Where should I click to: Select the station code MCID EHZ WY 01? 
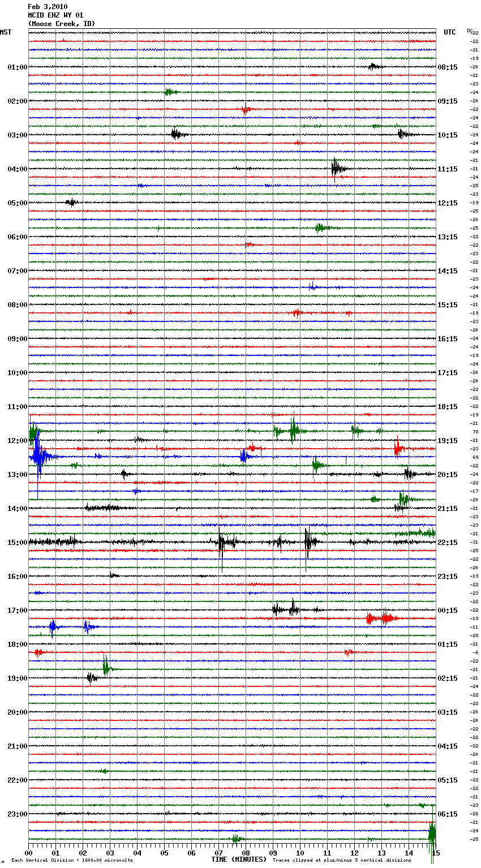coord(55,15)
